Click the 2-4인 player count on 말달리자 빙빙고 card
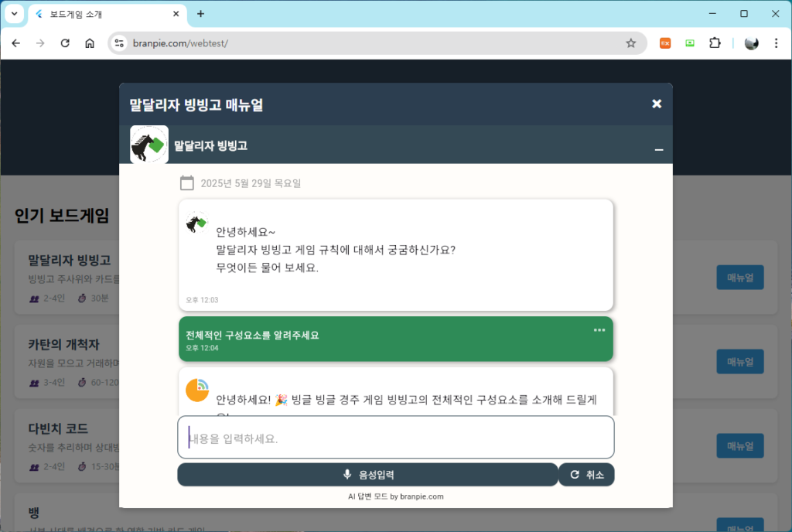 point(47,298)
